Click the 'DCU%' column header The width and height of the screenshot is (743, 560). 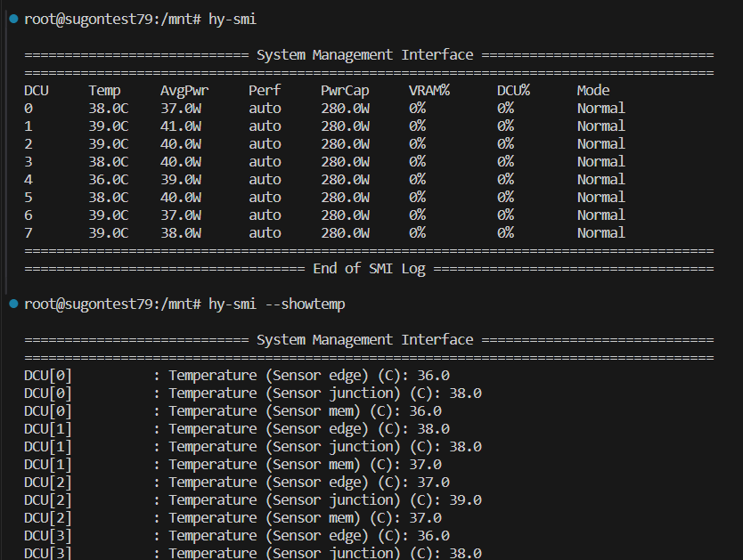pyautogui.click(x=513, y=90)
